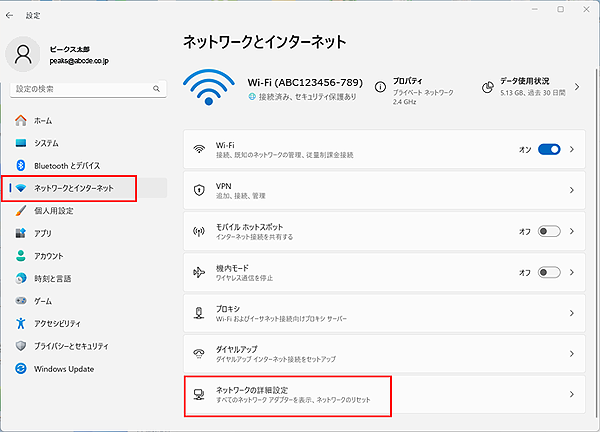Open the ダイヤルアップ row chevron

tap(572, 354)
